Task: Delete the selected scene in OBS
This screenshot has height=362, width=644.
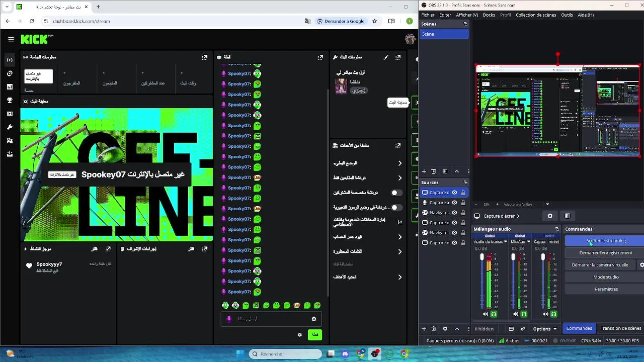Action: click(x=433, y=171)
